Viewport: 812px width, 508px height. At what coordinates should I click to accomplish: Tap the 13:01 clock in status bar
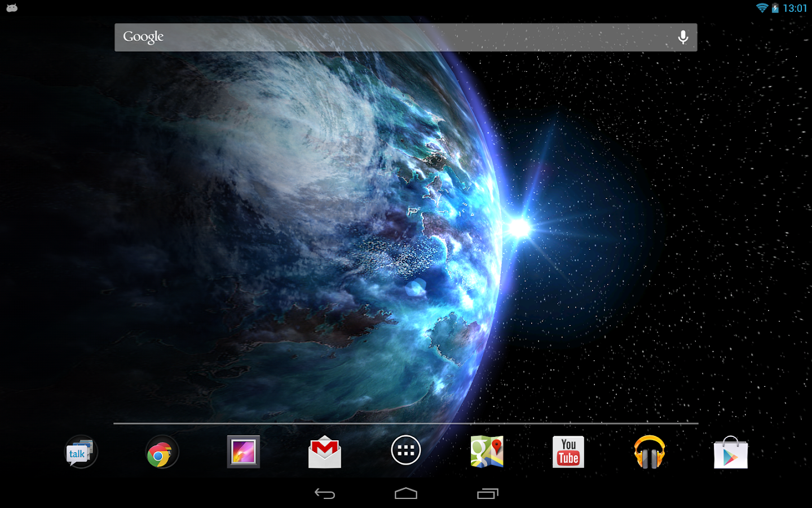795,8
